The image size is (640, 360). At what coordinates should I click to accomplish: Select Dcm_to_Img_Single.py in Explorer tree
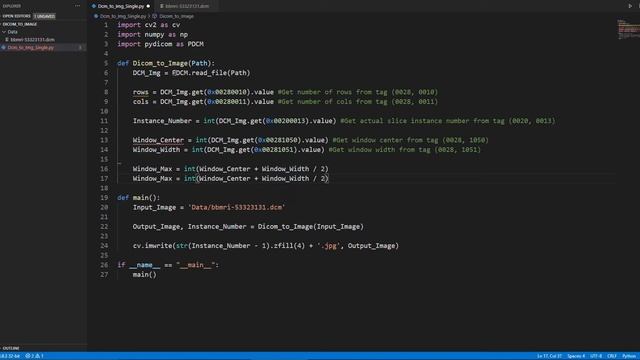(31, 47)
